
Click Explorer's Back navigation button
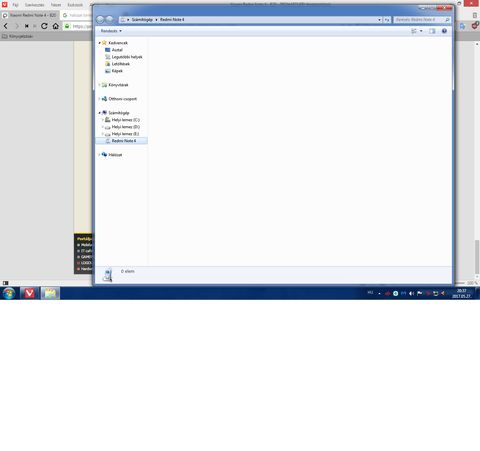tap(100, 20)
